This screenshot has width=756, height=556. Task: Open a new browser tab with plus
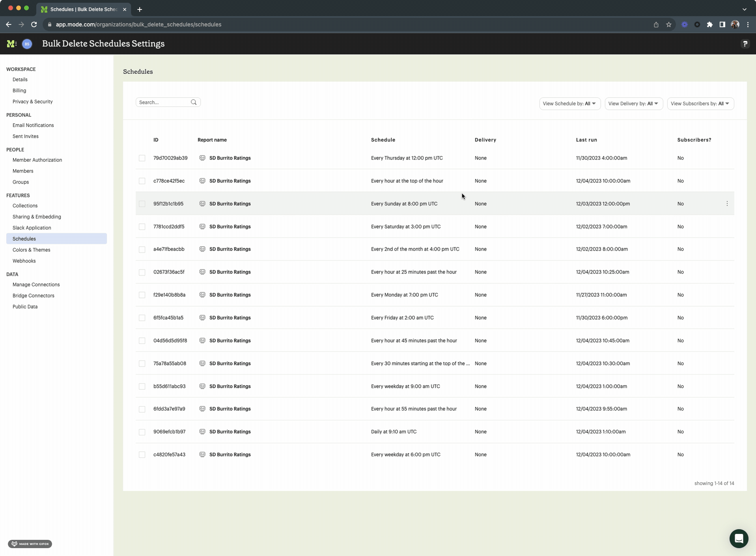(140, 9)
